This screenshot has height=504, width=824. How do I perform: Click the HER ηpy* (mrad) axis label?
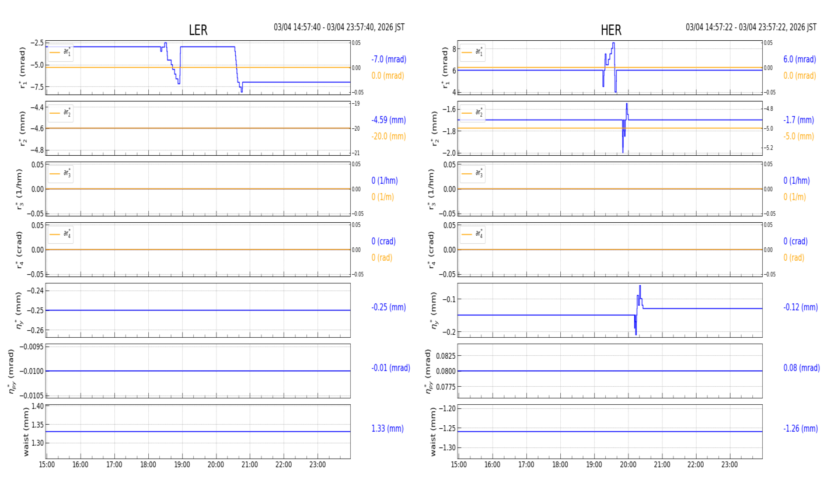(x=429, y=371)
